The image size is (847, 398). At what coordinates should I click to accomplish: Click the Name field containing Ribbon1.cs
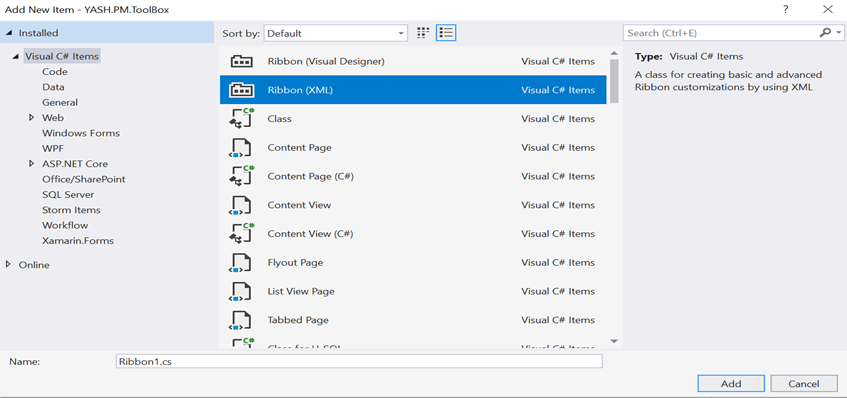point(359,361)
